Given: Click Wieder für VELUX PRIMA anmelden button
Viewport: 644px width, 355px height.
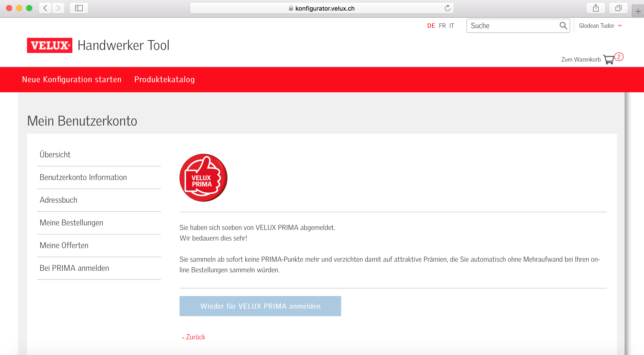Looking at the screenshot, I should [260, 306].
